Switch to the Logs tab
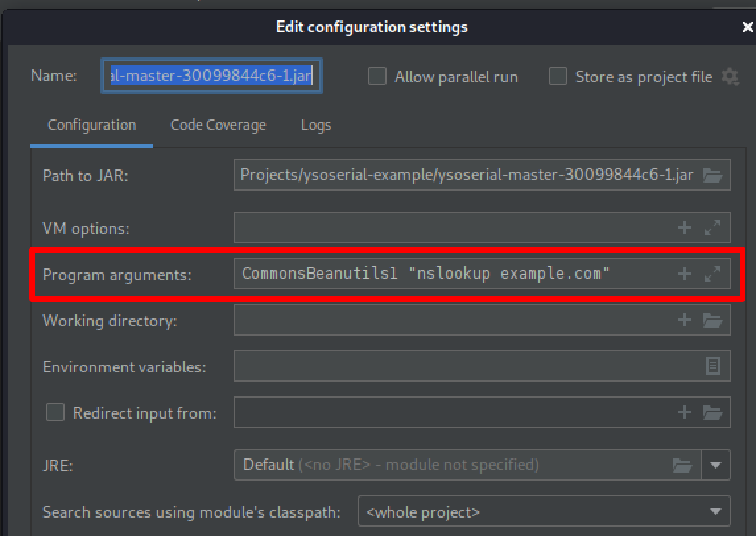Screen dimensions: 756x536 [315, 125]
